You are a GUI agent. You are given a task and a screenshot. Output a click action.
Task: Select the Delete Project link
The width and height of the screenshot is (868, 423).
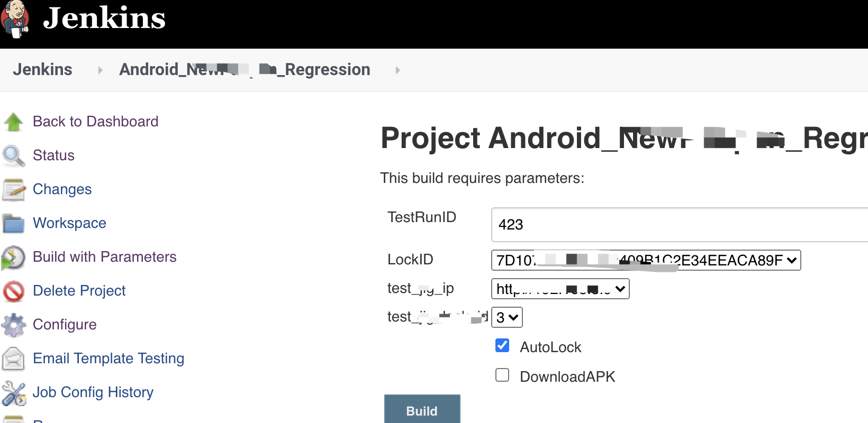coord(79,291)
